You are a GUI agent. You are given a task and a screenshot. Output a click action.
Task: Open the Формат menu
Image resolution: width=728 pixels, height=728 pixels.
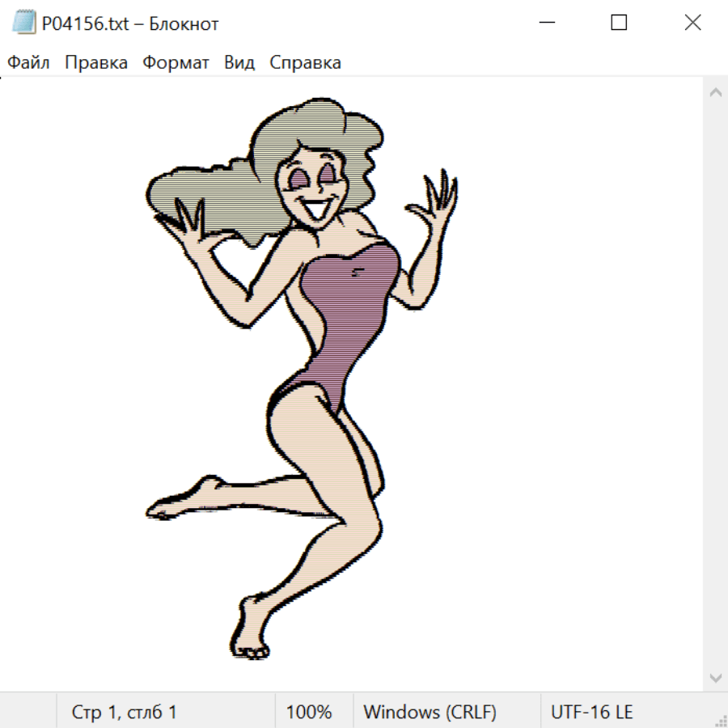[x=176, y=63]
